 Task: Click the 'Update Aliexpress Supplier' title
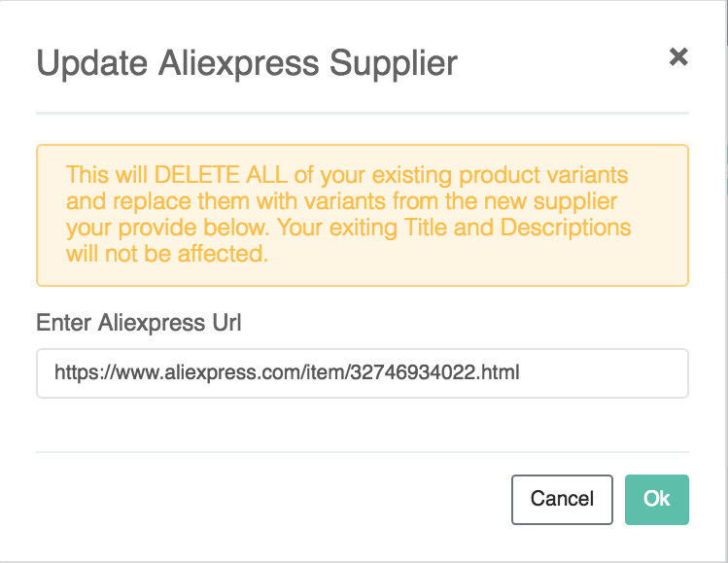tap(247, 63)
